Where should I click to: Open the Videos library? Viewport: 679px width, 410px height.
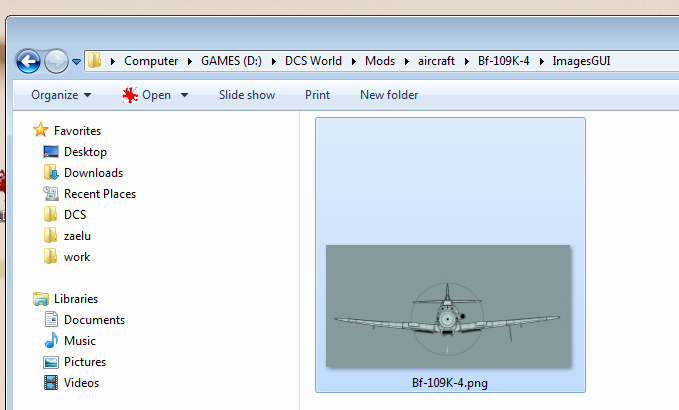coord(81,383)
